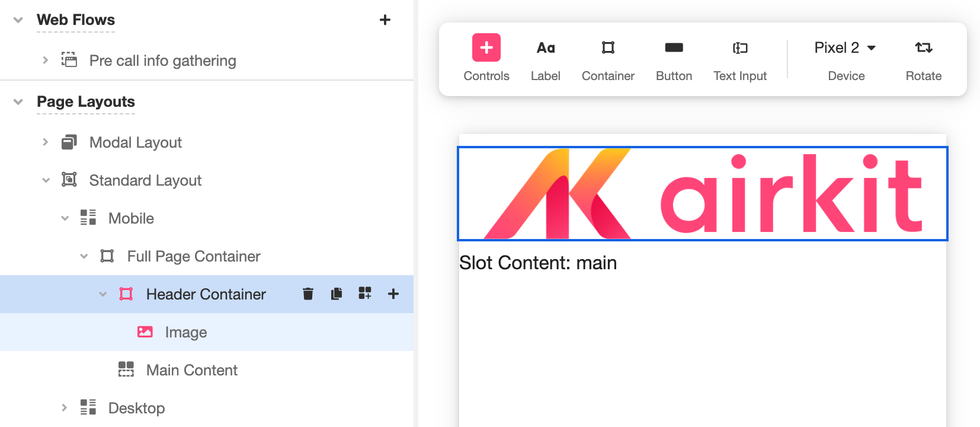This screenshot has height=427, width=980.
Task: Click Slot Content: main text
Action: pyautogui.click(x=538, y=263)
